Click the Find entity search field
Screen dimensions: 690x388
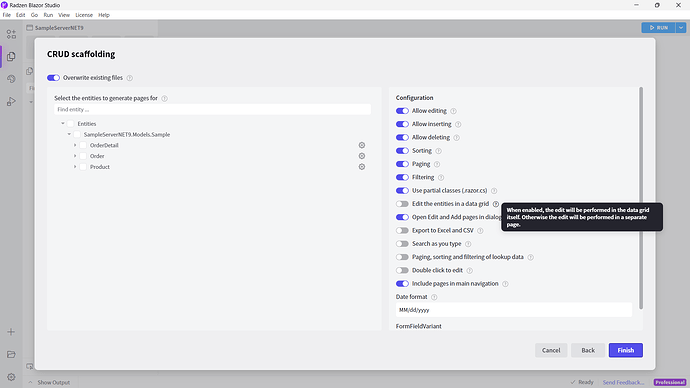(x=213, y=110)
